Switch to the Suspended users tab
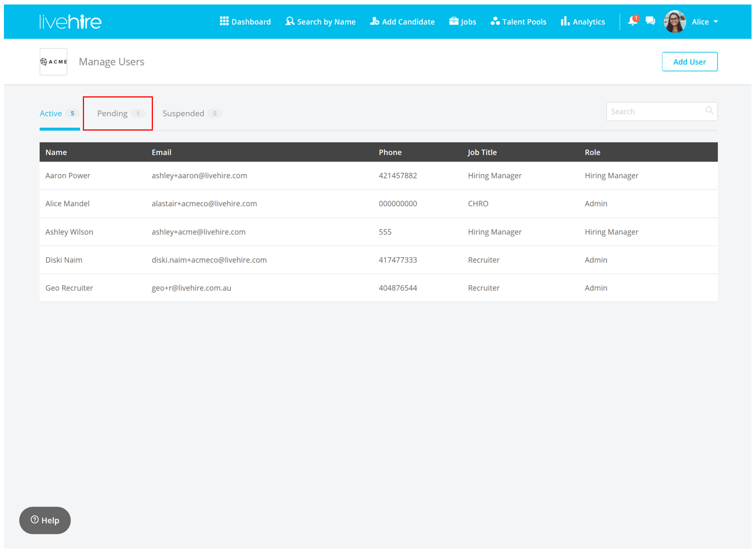756x553 pixels. [191, 113]
